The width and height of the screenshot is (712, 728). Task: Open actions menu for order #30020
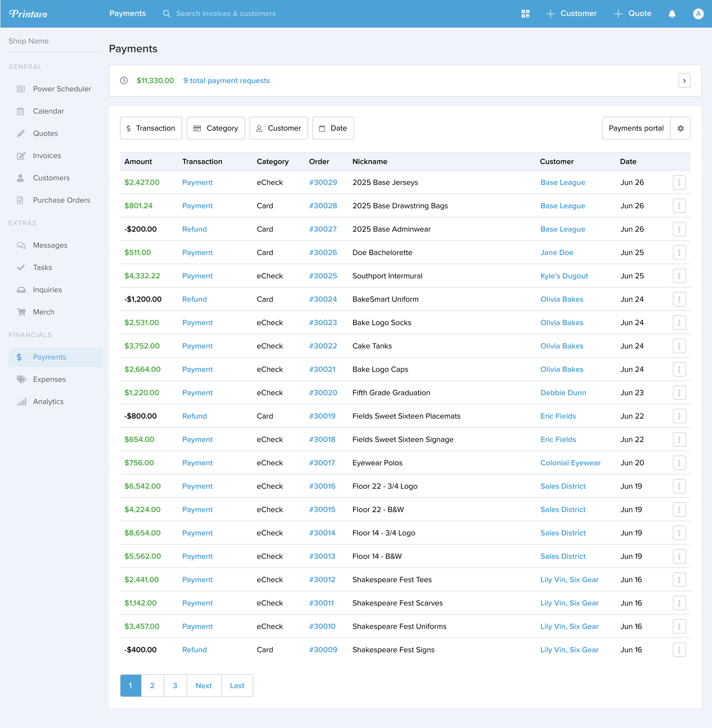(x=679, y=393)
